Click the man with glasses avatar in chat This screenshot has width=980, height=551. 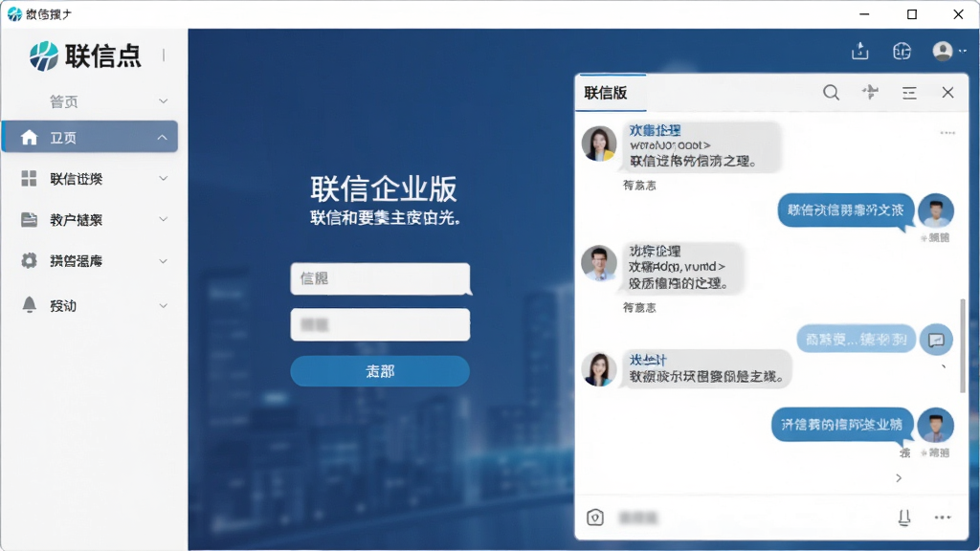(599, 262)
